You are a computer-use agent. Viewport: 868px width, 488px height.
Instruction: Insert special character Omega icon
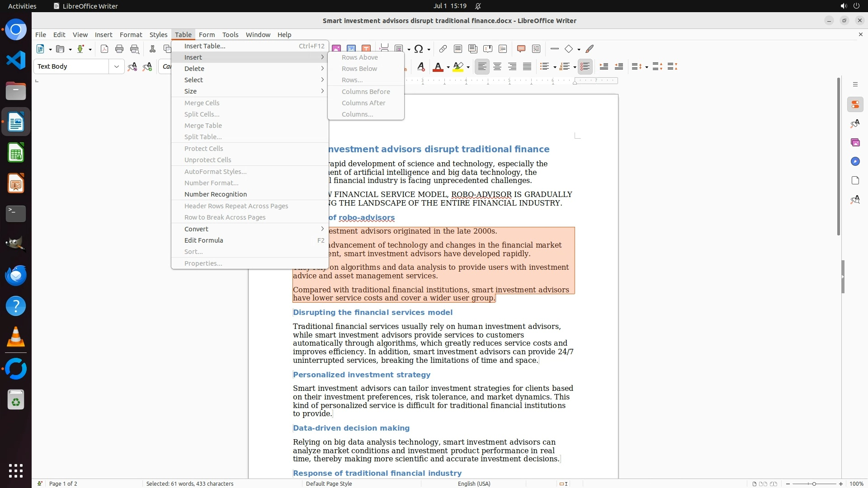click(x=419, y=49)
